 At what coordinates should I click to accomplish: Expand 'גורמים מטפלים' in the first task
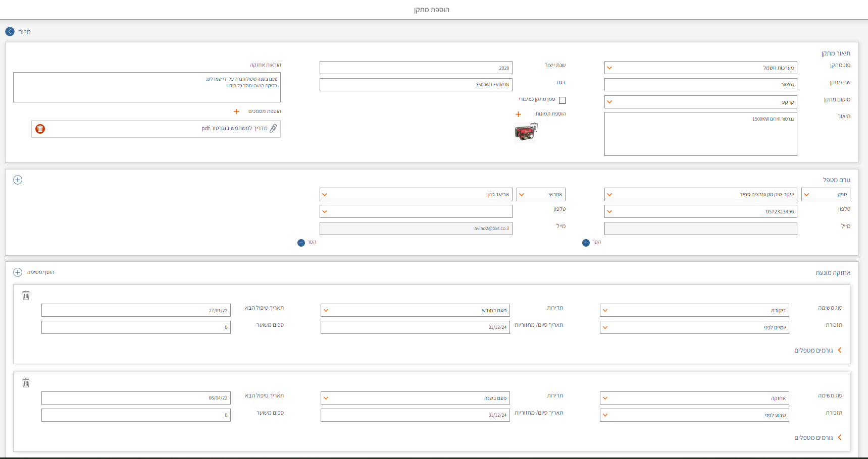pos(839,350)
